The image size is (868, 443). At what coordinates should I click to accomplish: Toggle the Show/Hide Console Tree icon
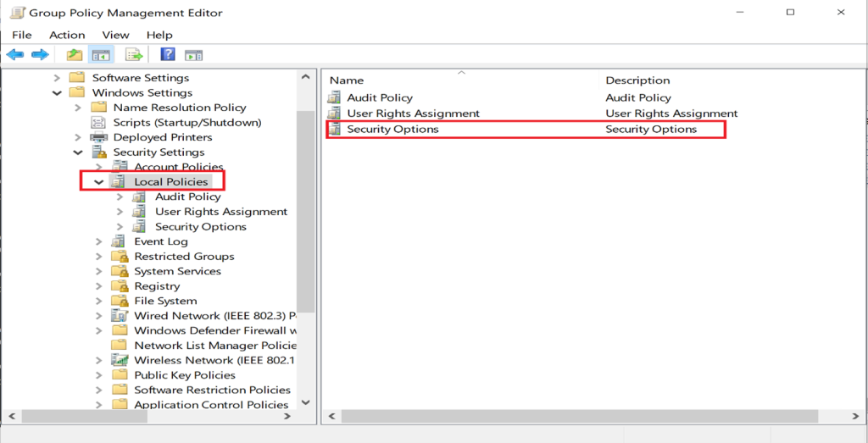tap(102, 55)
